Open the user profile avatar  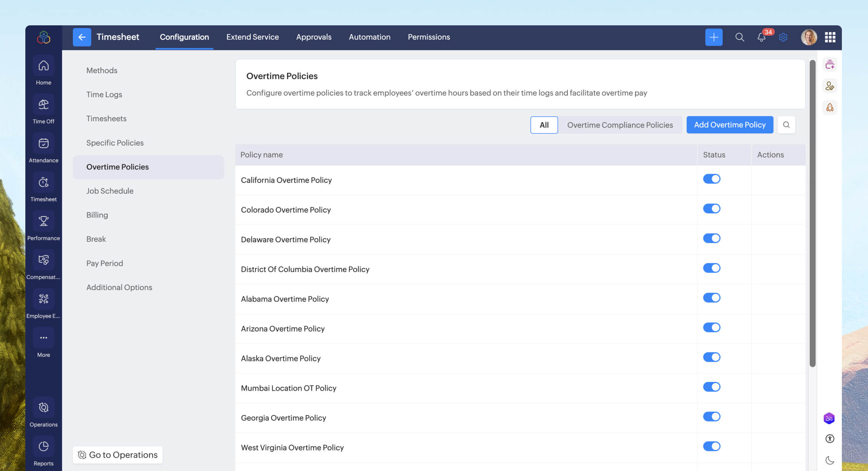[x=809, y=37]
